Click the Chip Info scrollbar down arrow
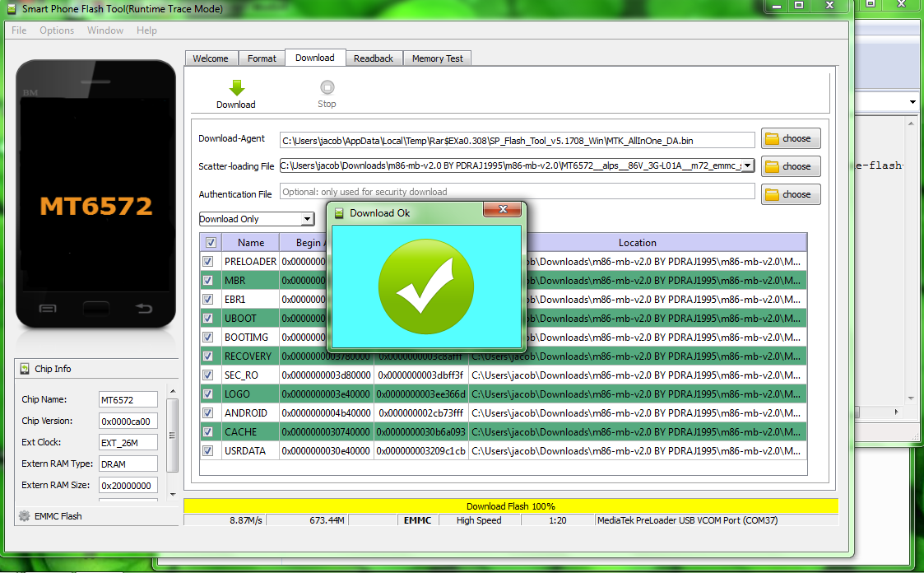924x573 pixels. coord(173,495)
